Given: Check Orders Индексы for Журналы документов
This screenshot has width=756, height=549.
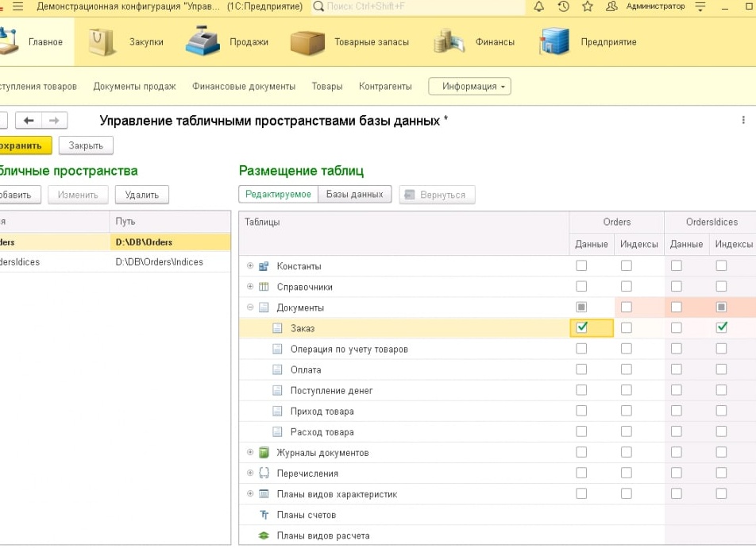Looking at the screenshot, I should pos(627,453).
